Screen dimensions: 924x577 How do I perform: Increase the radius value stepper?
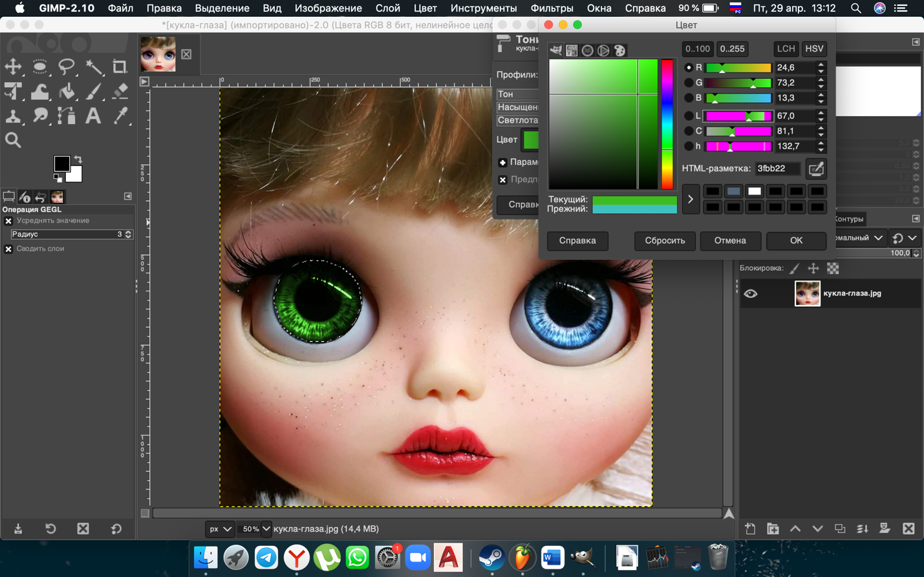[x=128, y=233]
